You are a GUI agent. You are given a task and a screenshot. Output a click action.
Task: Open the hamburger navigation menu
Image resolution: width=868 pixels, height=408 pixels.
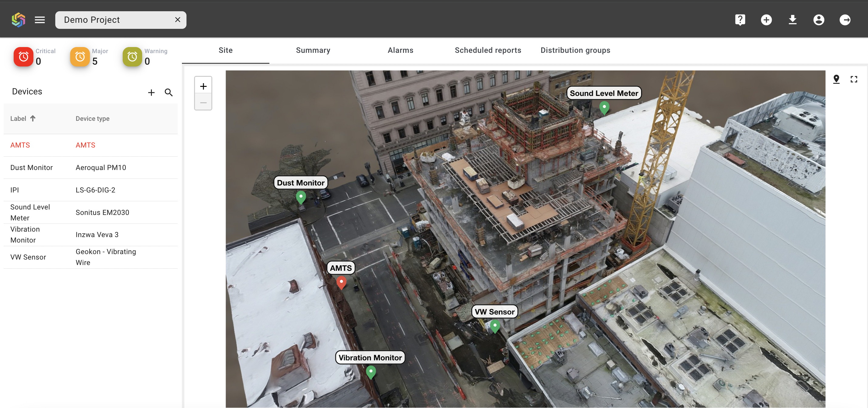click(40, 20)
